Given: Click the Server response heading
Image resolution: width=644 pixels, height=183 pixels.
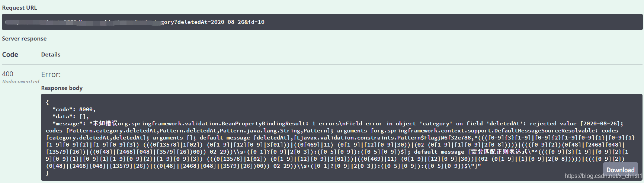Looking at the screenshot, I should tap(24, 39).
